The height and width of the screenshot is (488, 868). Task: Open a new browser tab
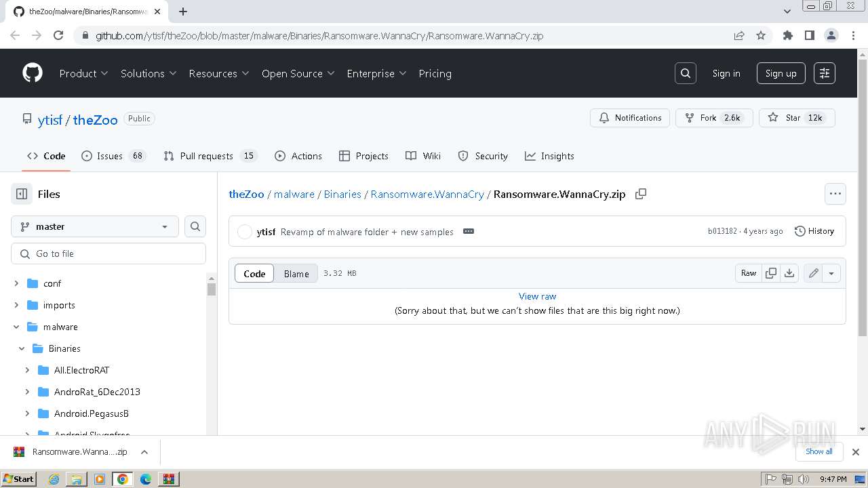click(183, 12)
